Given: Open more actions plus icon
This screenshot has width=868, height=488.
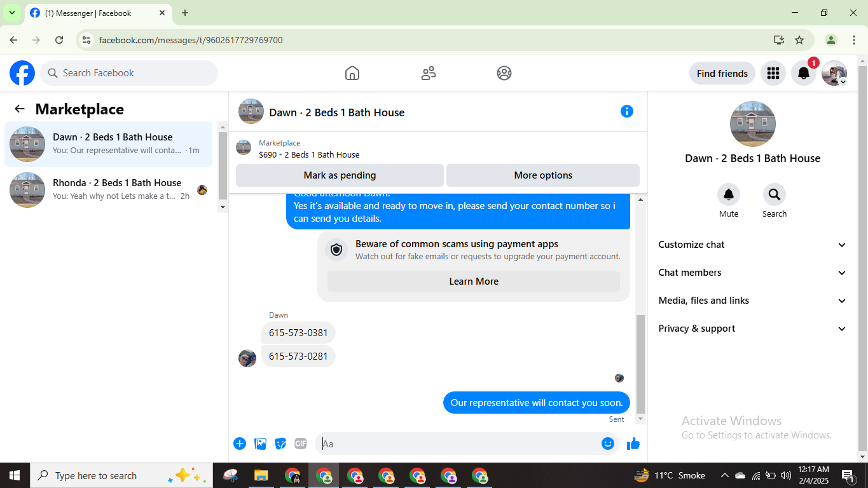Looking at the screenshot, I should click(x=240, y=444).
